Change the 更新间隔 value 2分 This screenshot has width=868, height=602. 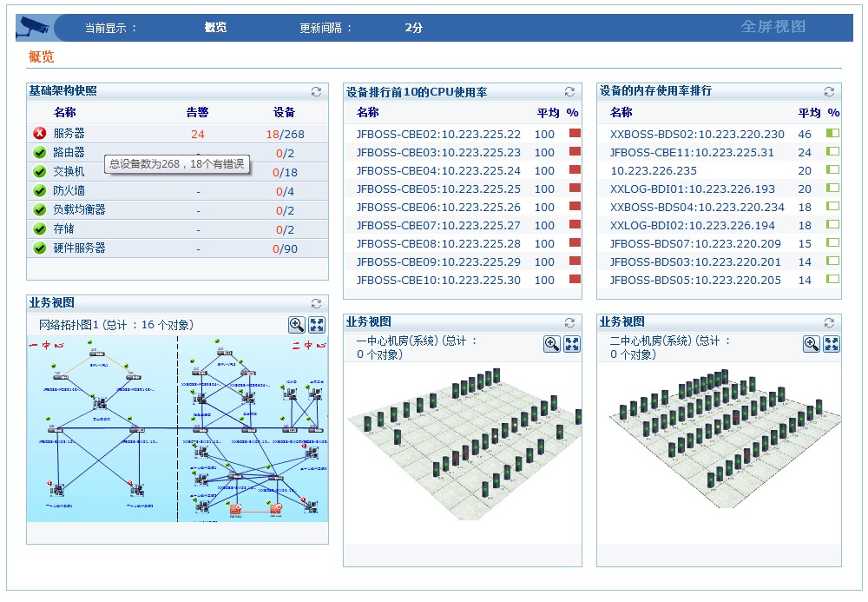(x=414, y=28)
